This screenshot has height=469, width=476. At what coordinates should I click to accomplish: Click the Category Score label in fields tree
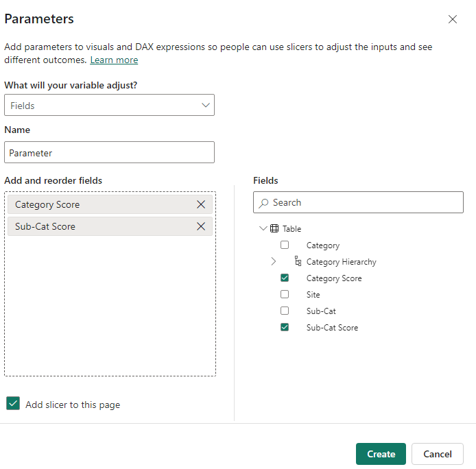pos(334,278)
